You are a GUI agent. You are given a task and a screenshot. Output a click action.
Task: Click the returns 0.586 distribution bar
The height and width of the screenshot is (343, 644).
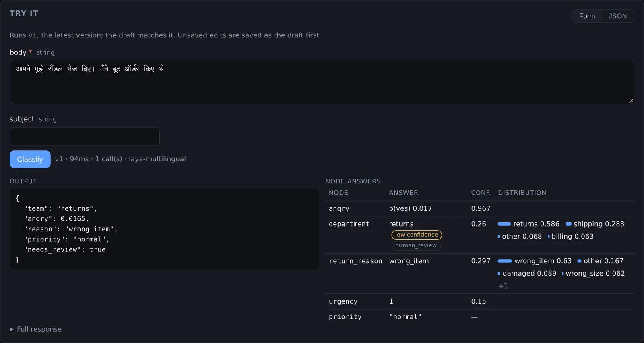pyautogui.click(x=504, y=224)
